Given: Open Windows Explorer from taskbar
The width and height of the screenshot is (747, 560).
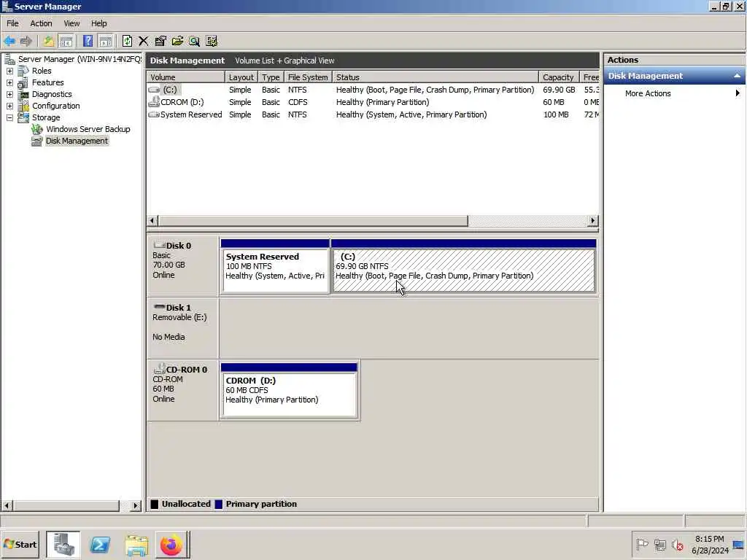Looking at the screenshot, I should 136,545.
